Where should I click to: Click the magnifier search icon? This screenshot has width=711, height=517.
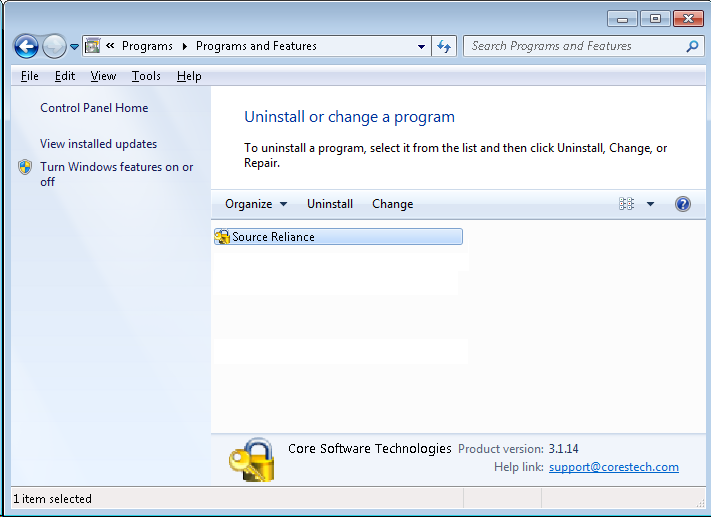(x=692, y=46)
